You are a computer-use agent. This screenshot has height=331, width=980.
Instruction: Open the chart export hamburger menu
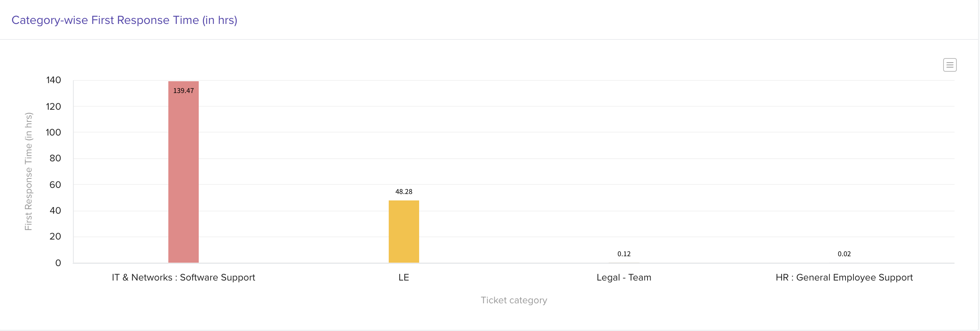[950, 65]
